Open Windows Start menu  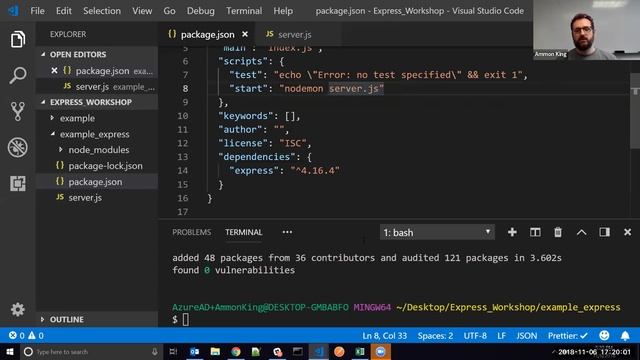point(9,351)
